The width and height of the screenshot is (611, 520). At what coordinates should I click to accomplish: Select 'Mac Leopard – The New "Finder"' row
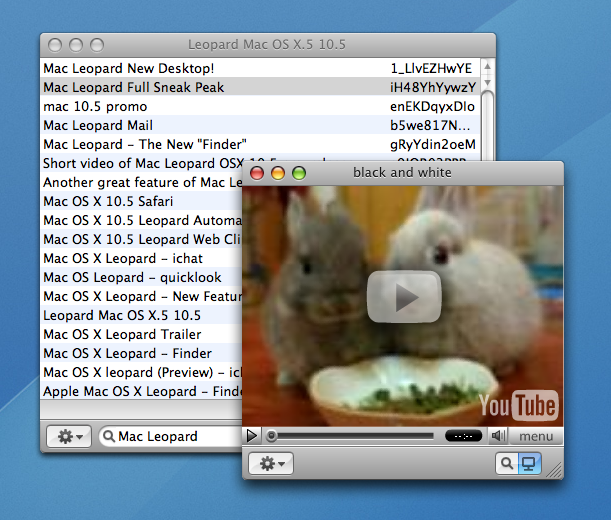[x=260, y=144]
